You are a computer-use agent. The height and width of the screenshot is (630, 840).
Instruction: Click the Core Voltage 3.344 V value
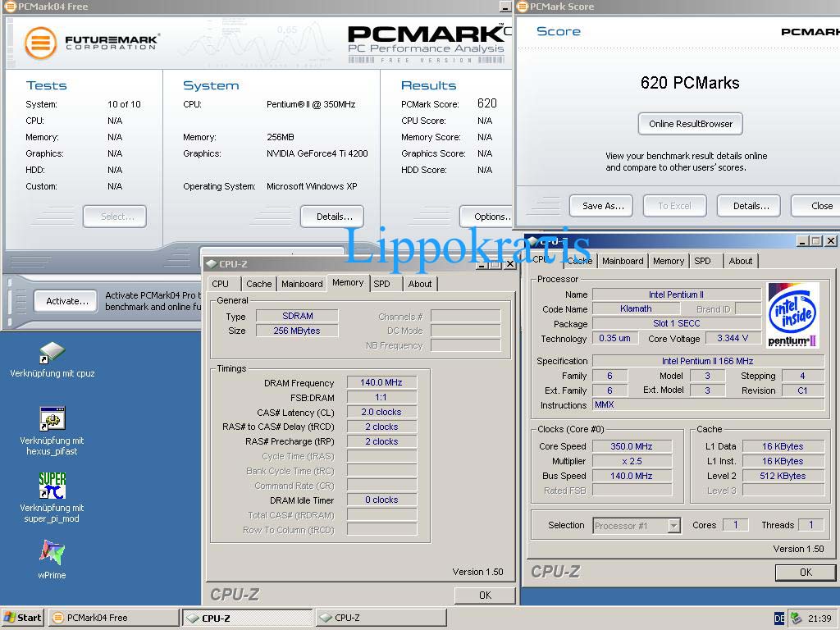733,338
